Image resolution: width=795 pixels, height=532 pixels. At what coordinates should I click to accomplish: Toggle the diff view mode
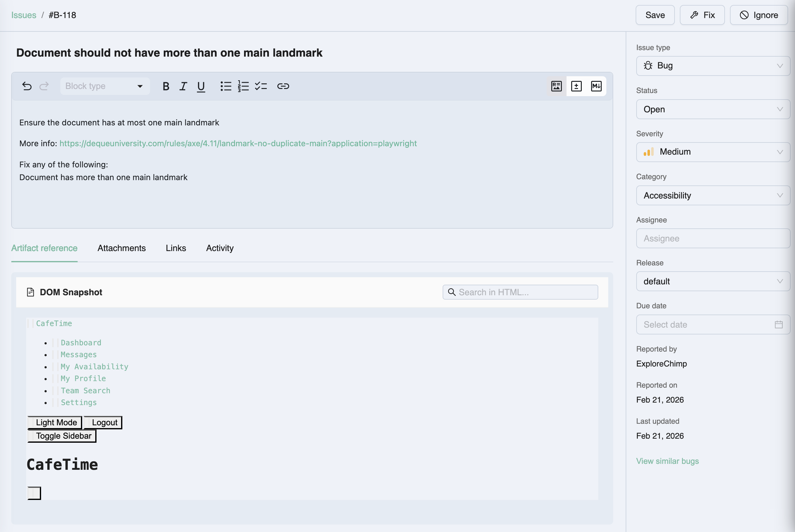point(576,86)
